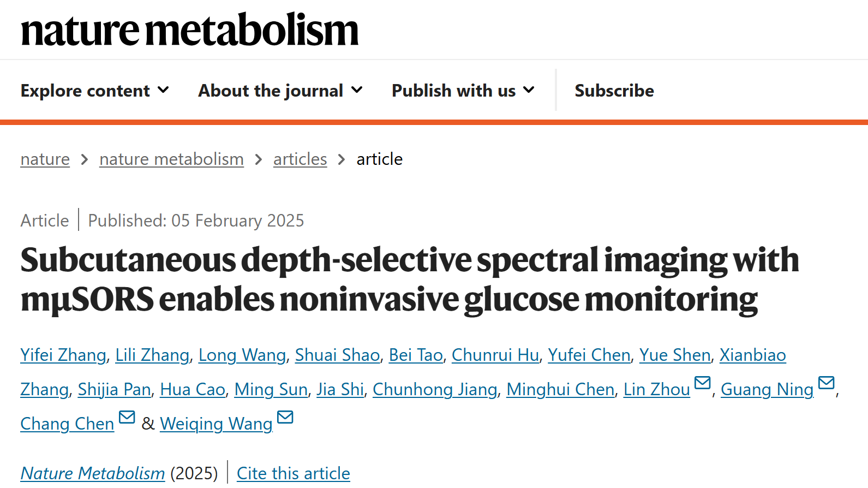Image resolution: width=868 pixels, height=488 pixels.
Task: Click author name Hua Cao
Action: [193, 390]
